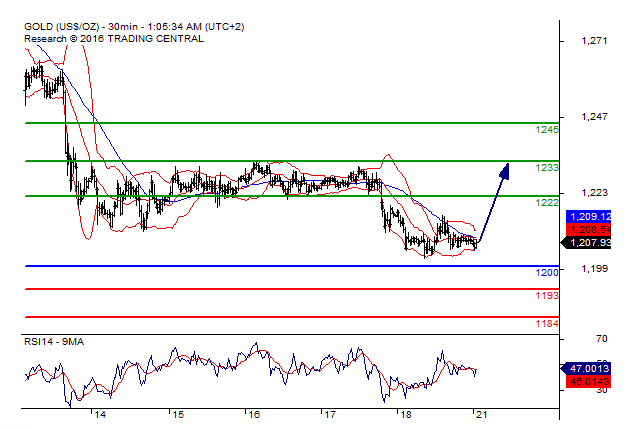The height and width of the screenshot is (429, 630).
Task: Click the blue 47.0013 RSI value tag
Action: 586,368
